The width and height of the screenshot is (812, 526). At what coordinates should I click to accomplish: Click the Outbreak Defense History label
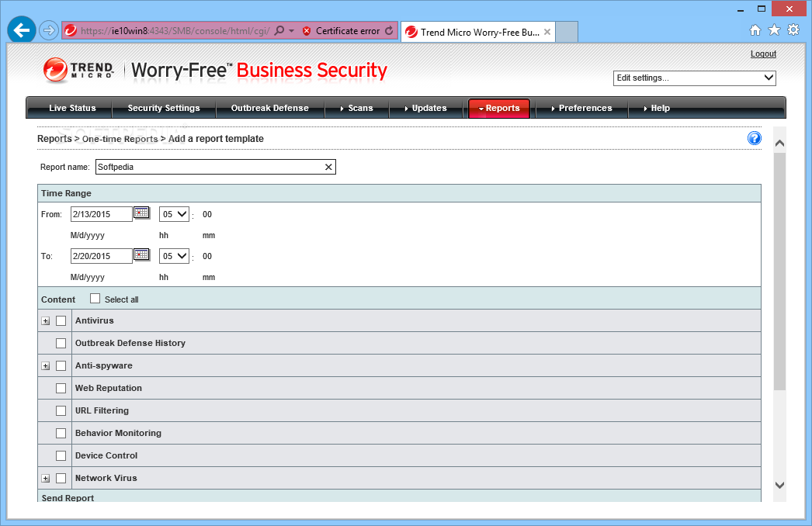130,343
